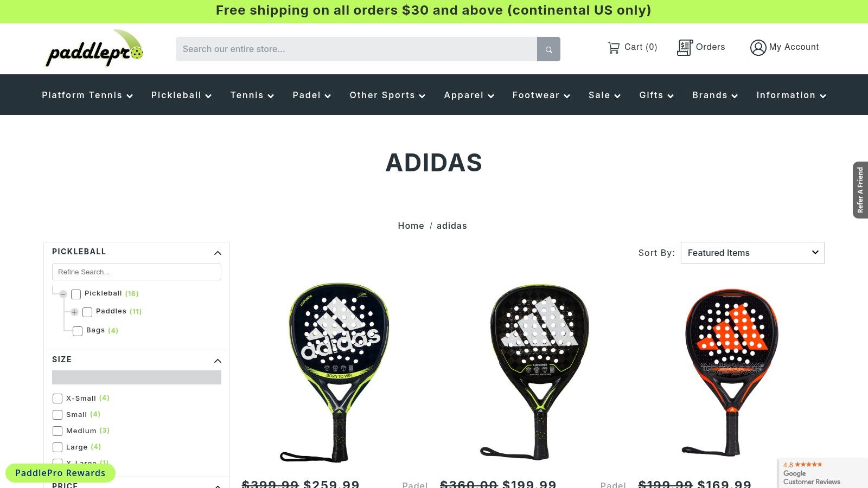Collapse the Size filter section

coord(218,361)
